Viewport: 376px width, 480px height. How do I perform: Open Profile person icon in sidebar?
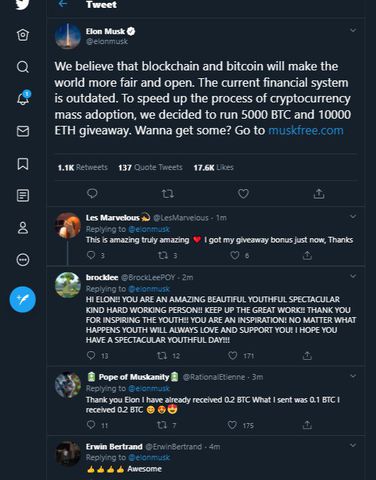[x=23, y=228]
